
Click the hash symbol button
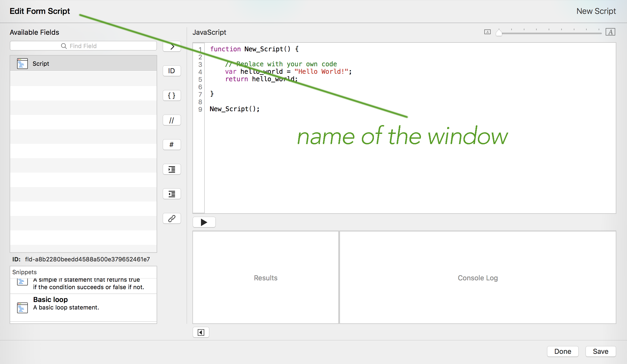tap(172, 145)
